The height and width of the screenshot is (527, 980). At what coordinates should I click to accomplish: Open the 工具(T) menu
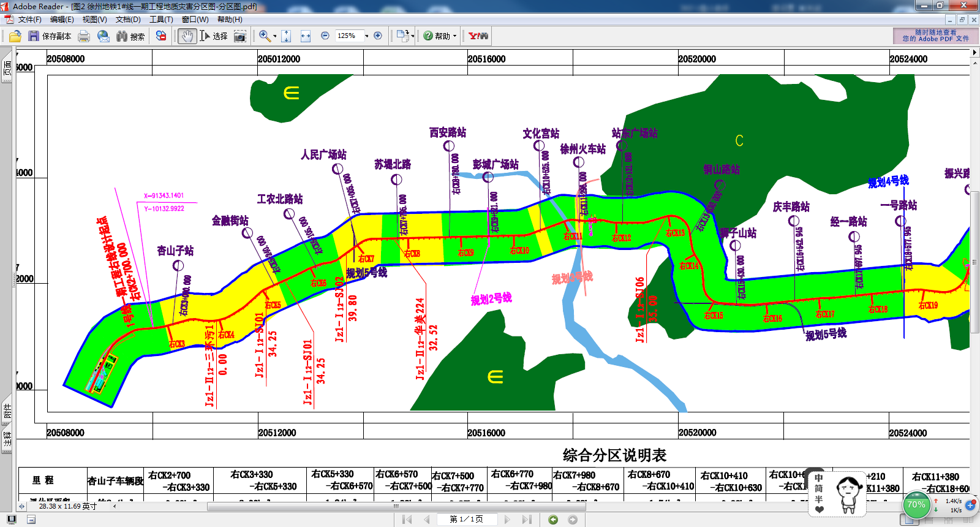tap(161, 20)
